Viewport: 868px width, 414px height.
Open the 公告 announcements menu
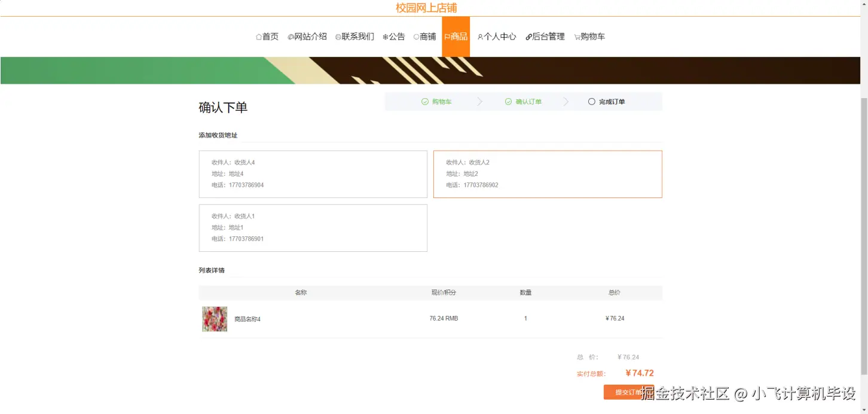pos(393,36)
